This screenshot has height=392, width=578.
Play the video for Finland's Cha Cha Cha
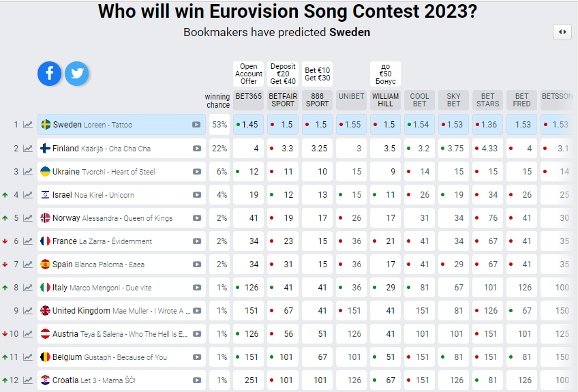click(196, 149)
